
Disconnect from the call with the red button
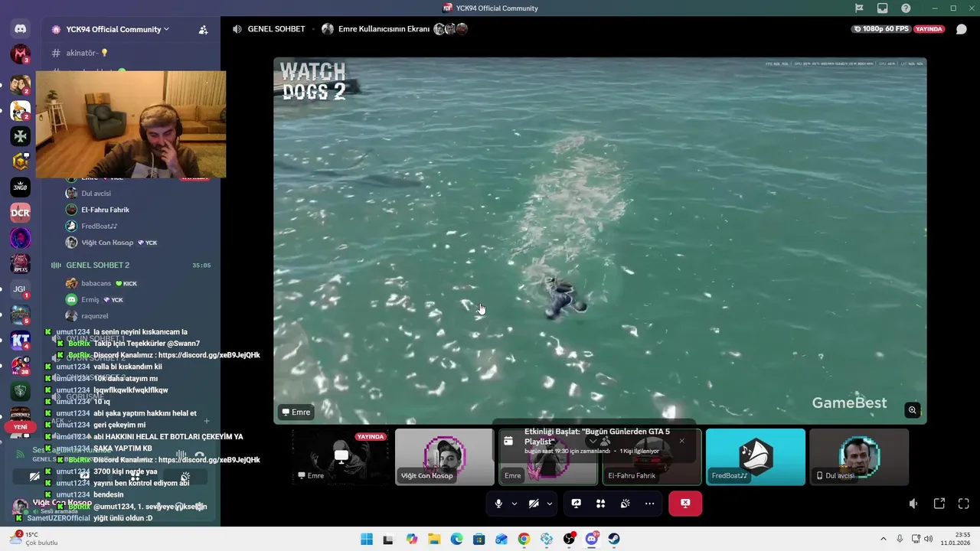click(685, 504)
